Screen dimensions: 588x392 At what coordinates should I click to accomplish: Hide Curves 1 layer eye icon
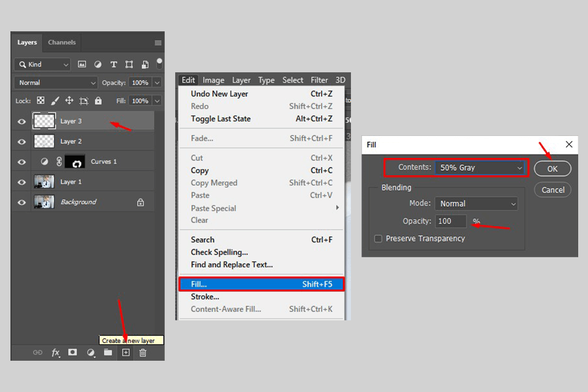(x=22, y=162)
